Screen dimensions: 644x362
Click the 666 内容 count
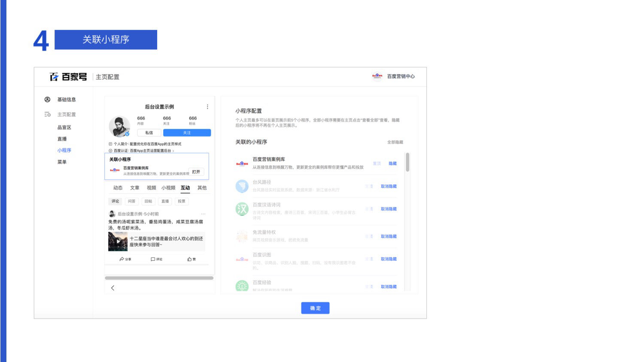[x=141, y=121]
